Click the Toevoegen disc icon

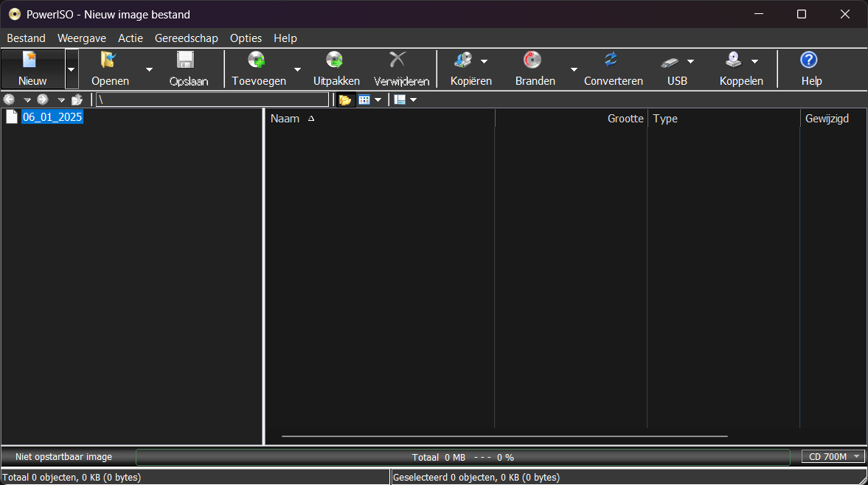tap(257, 60)
